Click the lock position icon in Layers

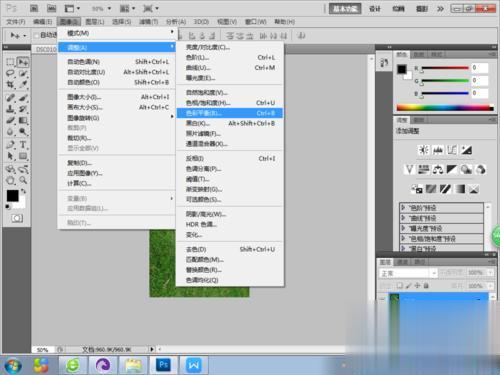pos(417,286)
